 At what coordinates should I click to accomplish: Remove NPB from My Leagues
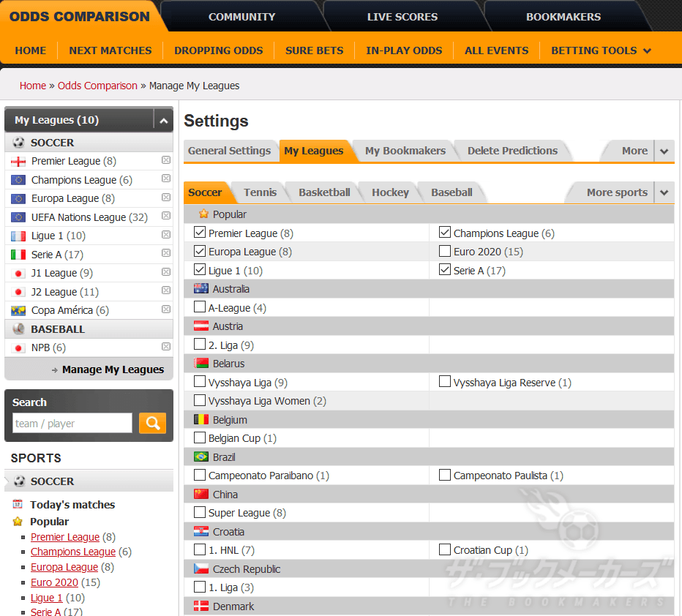165,347
